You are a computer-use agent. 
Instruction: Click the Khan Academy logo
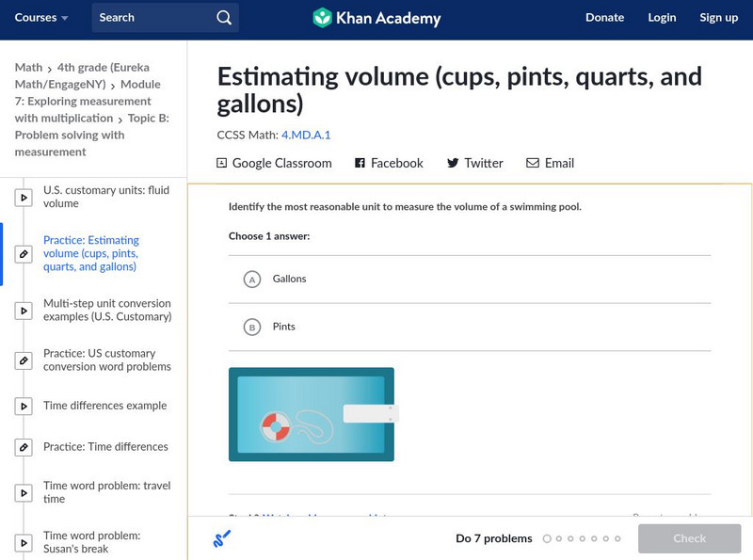[376, 18]
